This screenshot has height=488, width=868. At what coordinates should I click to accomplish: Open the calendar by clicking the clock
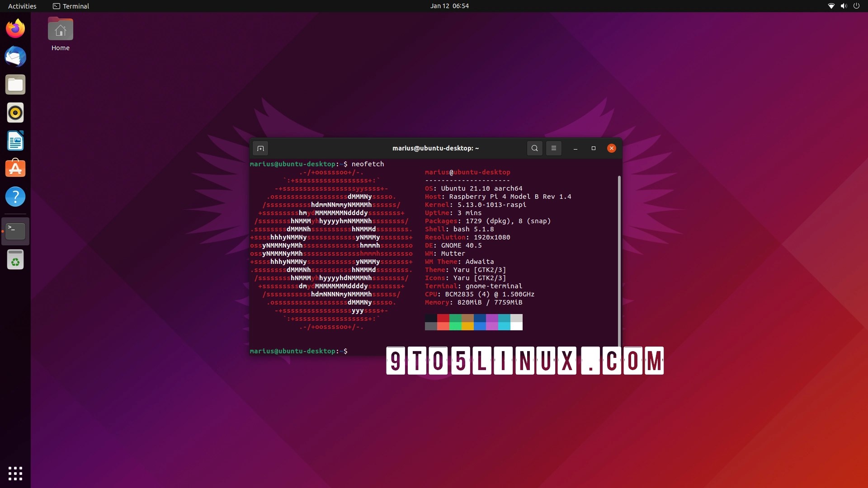coord(449,6)
